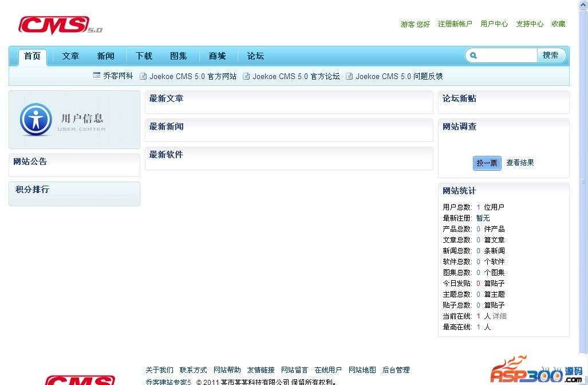Click the 详细 link beside 当前在线
Viewport: 588px width, 385px height.
tap(499, 316)
